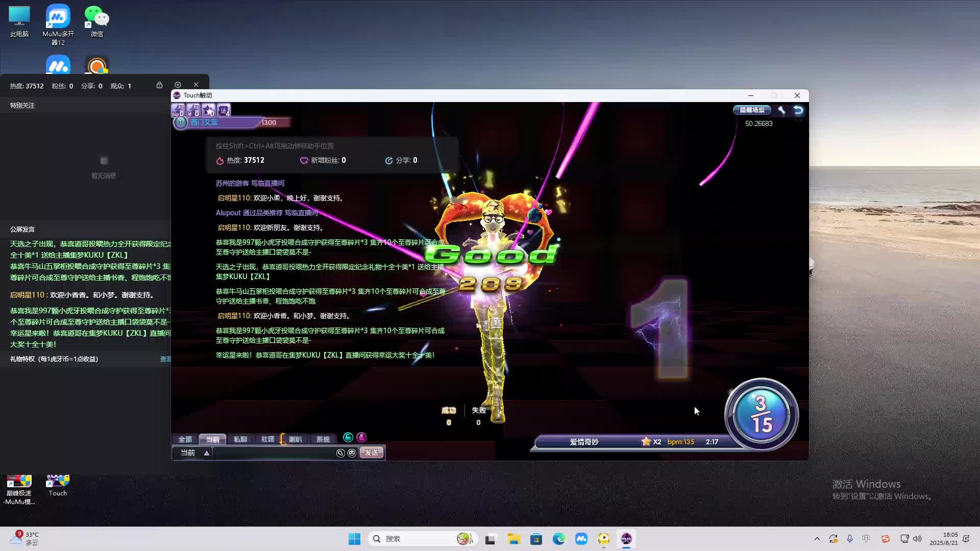Click the eraser clear icon in chat bar

click(x=340, y=453)
